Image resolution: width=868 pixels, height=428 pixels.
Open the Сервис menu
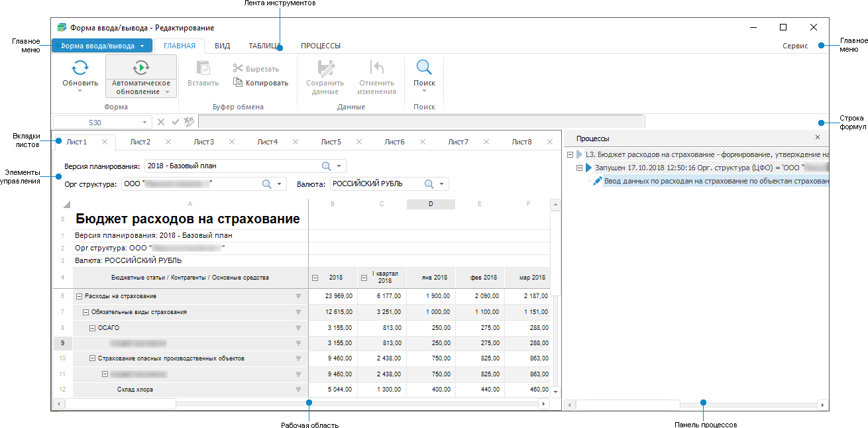click(795, 46)
